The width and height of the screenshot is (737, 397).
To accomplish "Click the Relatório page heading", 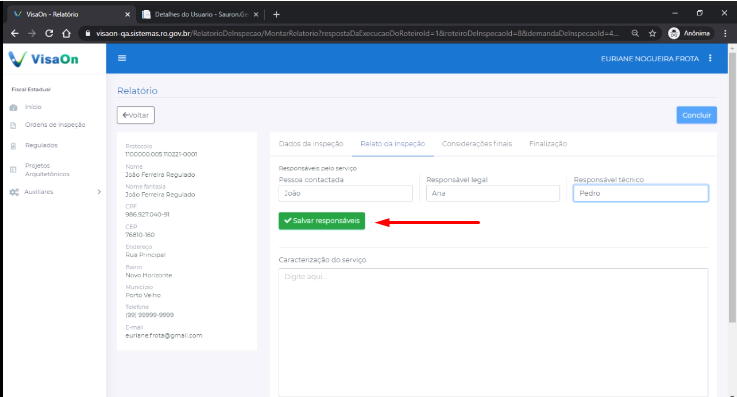I will click(x=137, y=91).
